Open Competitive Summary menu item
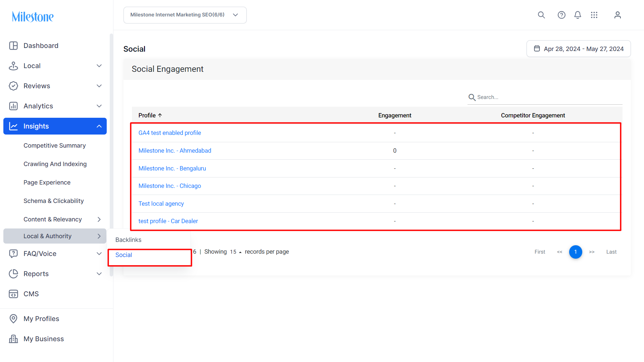The width and height of the screenshot is (644, 362). (x=55, y=146)
